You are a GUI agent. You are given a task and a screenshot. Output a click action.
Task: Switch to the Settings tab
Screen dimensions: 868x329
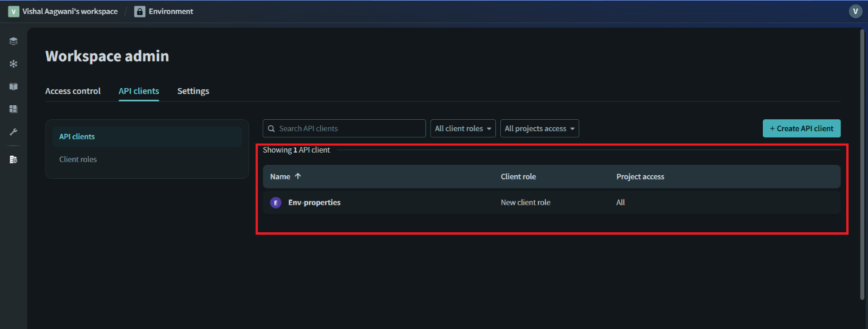coord(193,91)
